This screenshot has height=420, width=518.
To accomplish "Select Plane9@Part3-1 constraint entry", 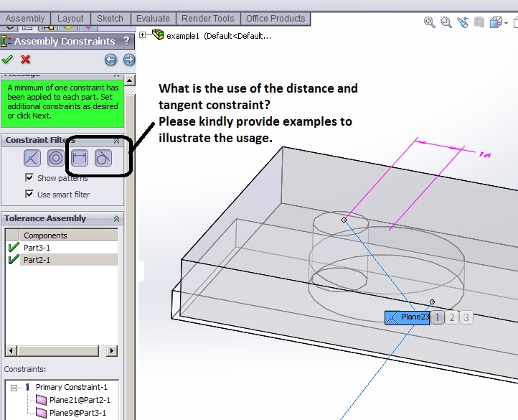I will 77,413.
